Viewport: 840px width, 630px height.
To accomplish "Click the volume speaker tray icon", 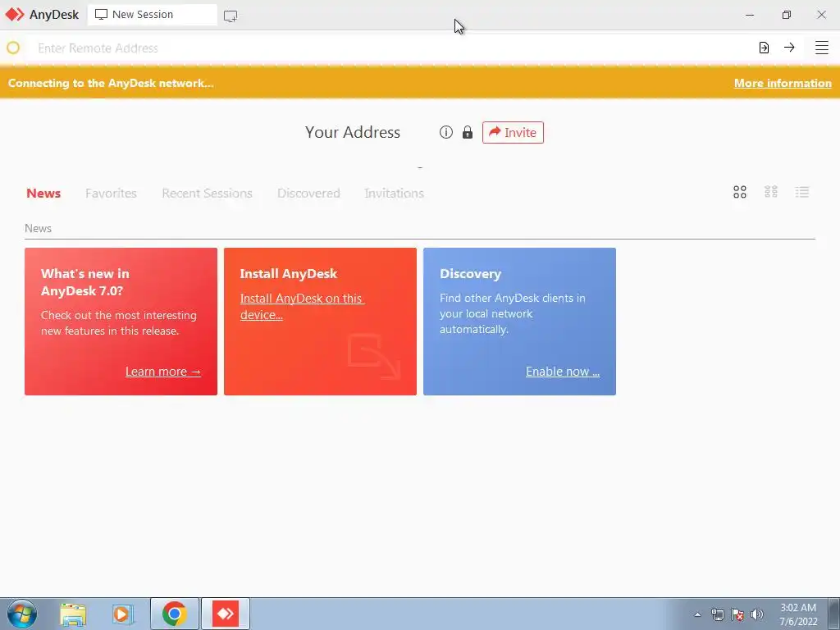I will coord(757,614).
